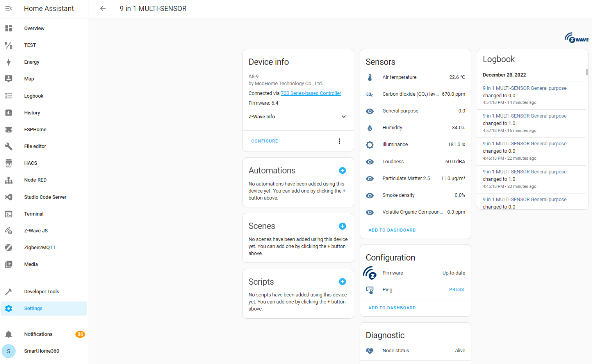This screenshot has height=364, width=592.
Task: Expand the Z-Wave Info section
Action: pyautogui.click(x=344, y=117)
